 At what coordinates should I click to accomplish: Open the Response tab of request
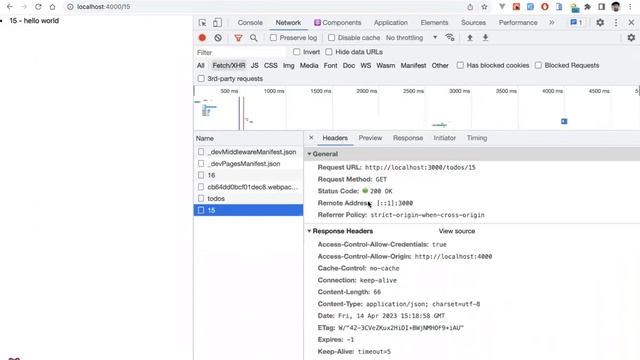pos(408,138)
